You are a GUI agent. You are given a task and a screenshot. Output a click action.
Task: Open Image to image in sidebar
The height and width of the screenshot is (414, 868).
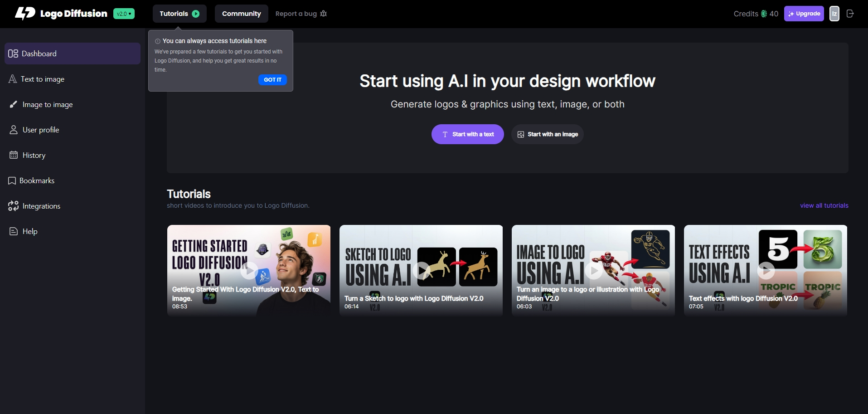point(73,104)
